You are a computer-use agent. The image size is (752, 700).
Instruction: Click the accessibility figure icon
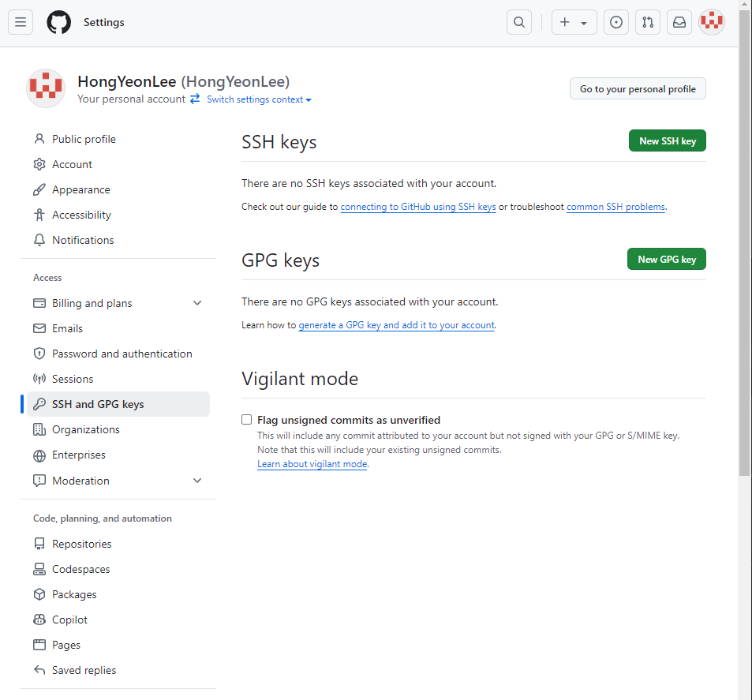(39, 215)
